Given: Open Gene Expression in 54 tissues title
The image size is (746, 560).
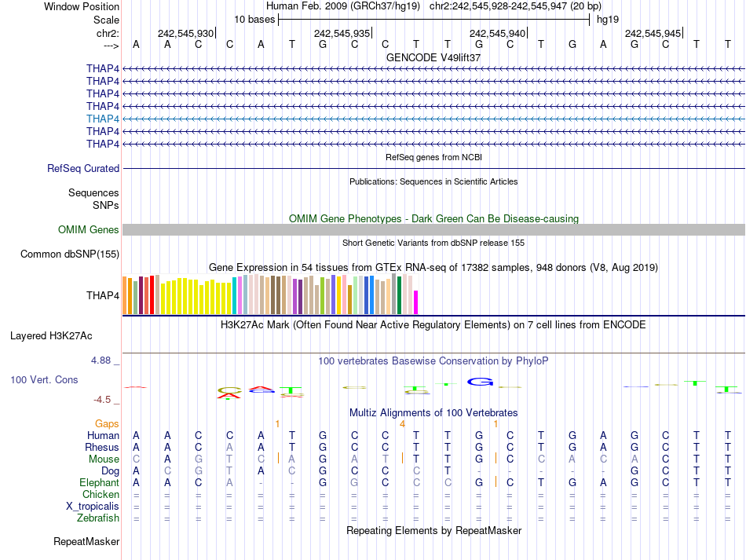Looking at the screenshot, I should pos(433,267).
